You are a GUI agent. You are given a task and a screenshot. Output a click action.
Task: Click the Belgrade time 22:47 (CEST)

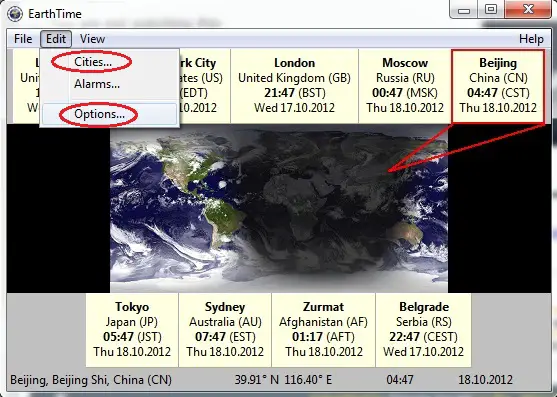tap(423, 337)
